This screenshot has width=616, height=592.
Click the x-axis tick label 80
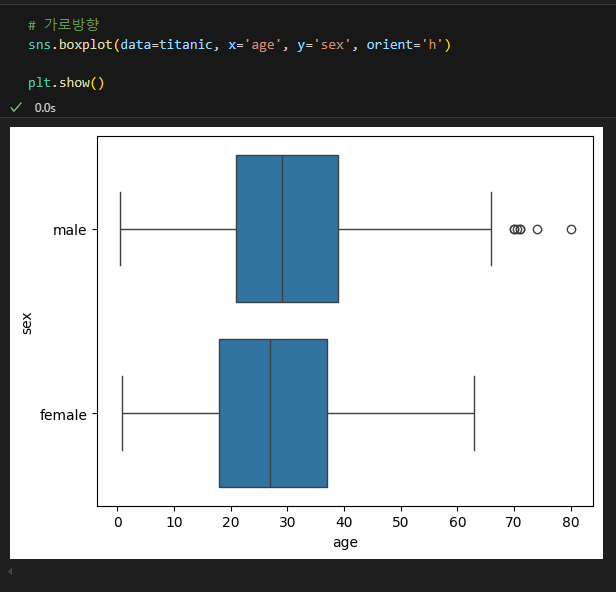[571, 522]
